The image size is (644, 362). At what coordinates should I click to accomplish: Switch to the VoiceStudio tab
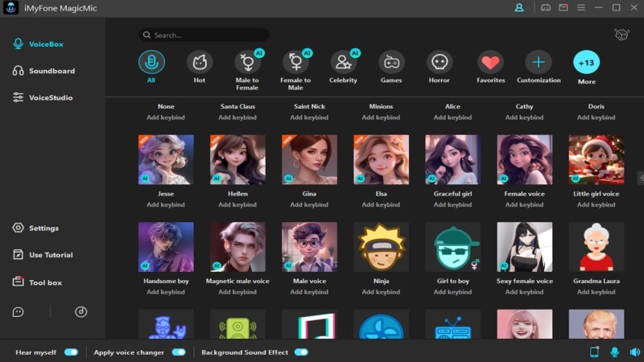coord(43,97)
